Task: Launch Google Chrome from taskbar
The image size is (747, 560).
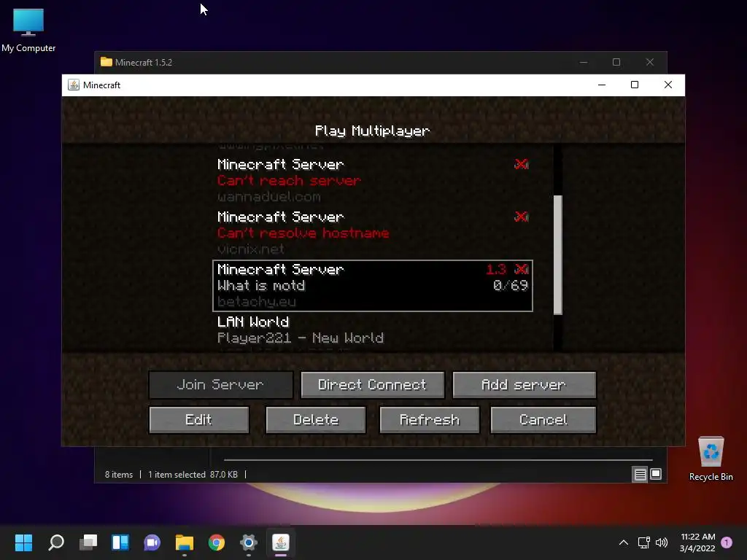Action: click(x=216, y=542)
